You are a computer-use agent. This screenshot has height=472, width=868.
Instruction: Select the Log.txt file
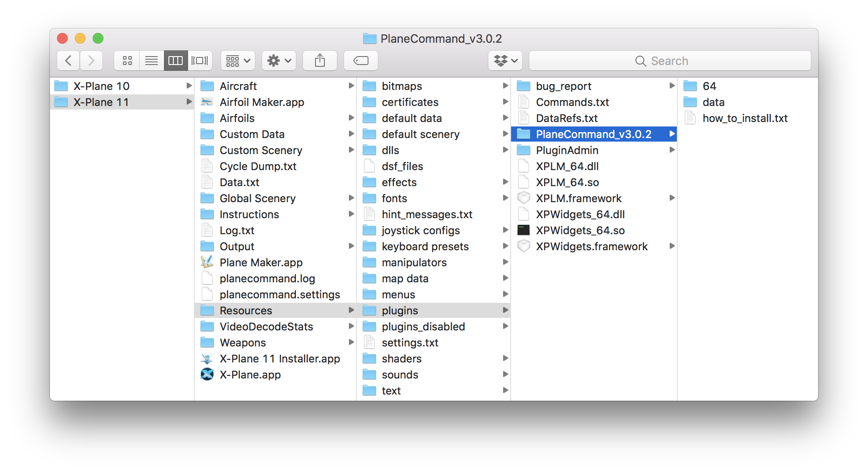237,230
